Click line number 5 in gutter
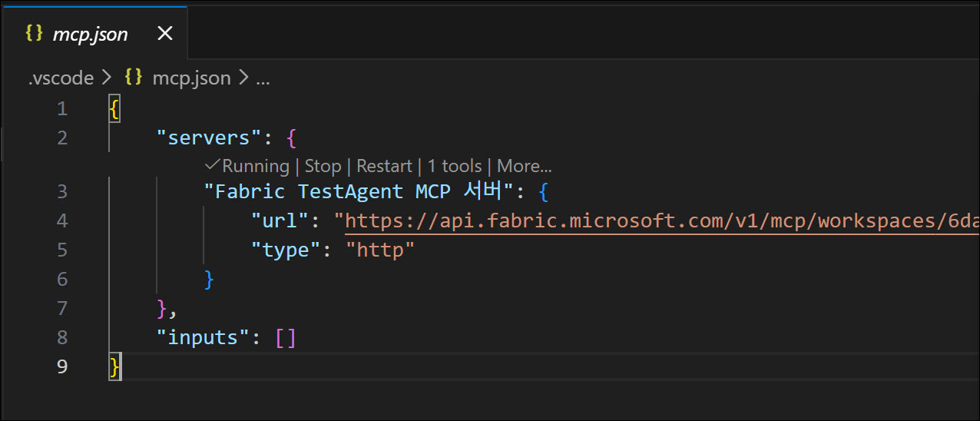The height and width of the screenshot is (421, 980). point(62,250)
